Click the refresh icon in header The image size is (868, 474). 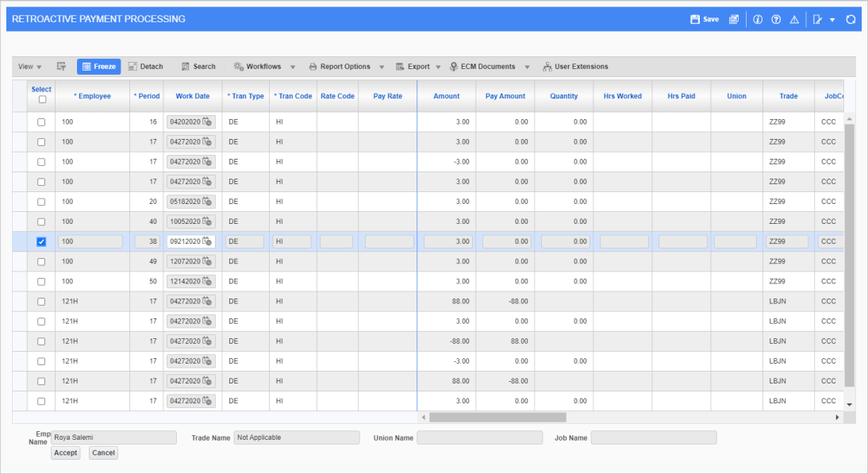tap(851, 19)
